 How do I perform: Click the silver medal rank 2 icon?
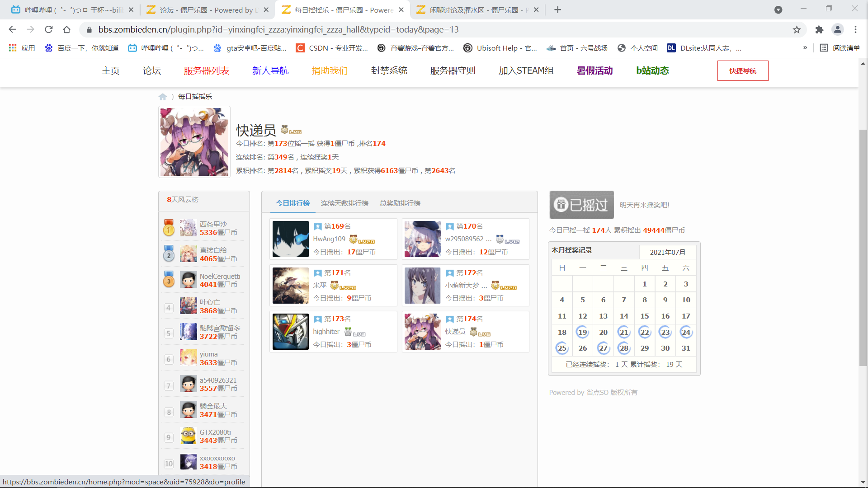coord(169,253)
